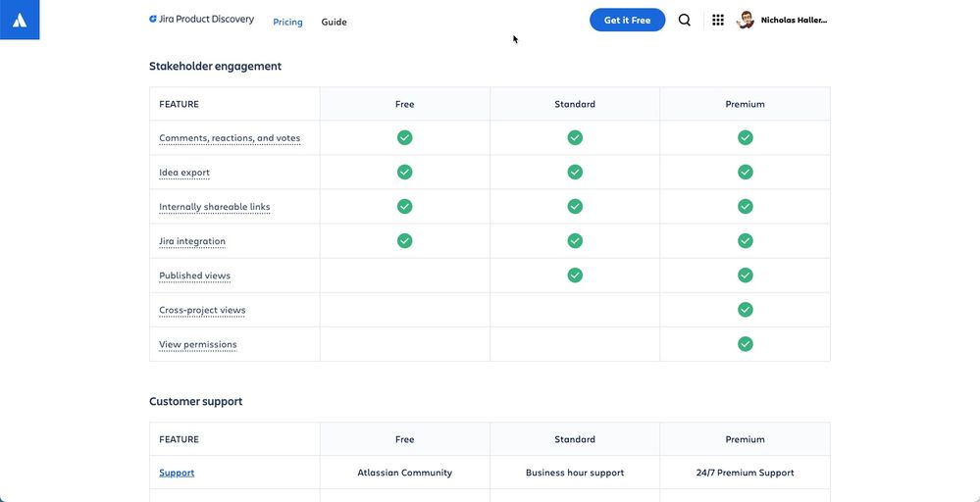Click Free column header in Stakeholder engagement table
This screenshot has width=980, height=502.
pos(404,104)
